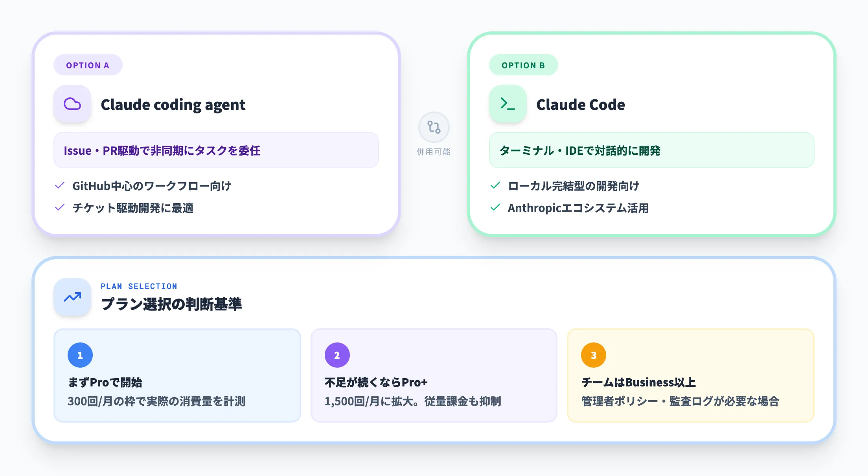The height and width of the screenshot is (476, 868).
Task: Click the 併用可能 branch icon between the cards
Action: [434, 127]
